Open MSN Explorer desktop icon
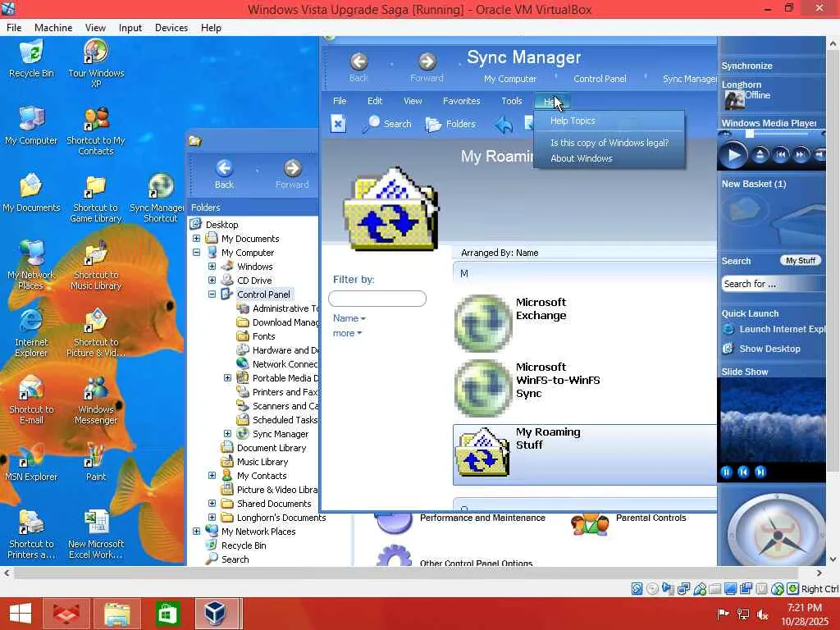This screenshot has width=840, height=630. (31, 463)
